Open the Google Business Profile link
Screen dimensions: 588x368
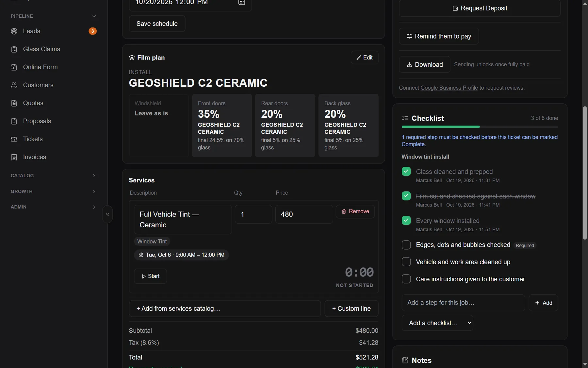(449, 88)
